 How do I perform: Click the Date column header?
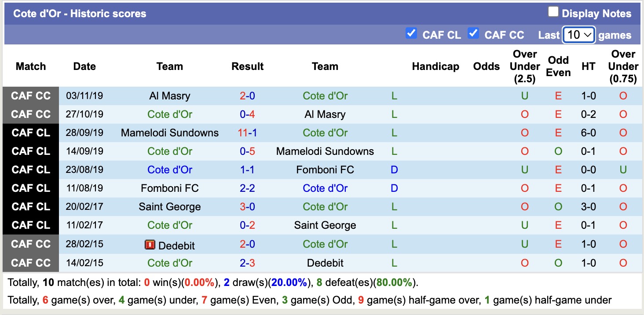coord(84,66)
